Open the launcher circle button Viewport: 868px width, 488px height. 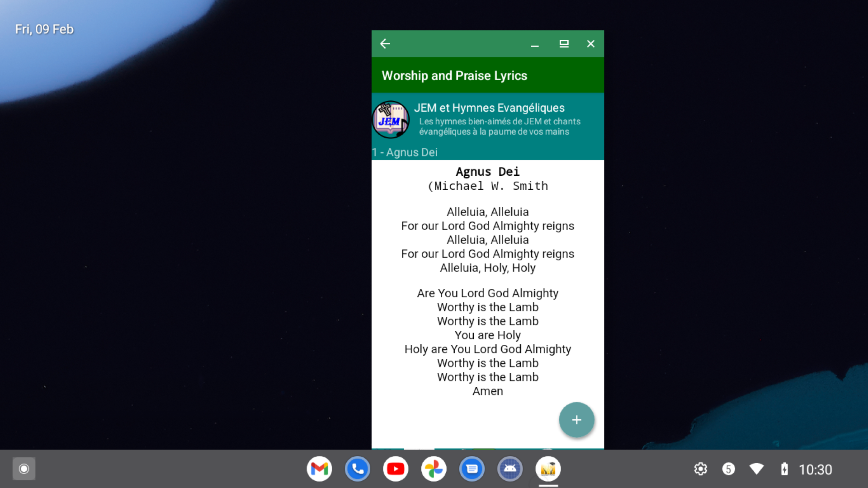[x=24, y=469]
